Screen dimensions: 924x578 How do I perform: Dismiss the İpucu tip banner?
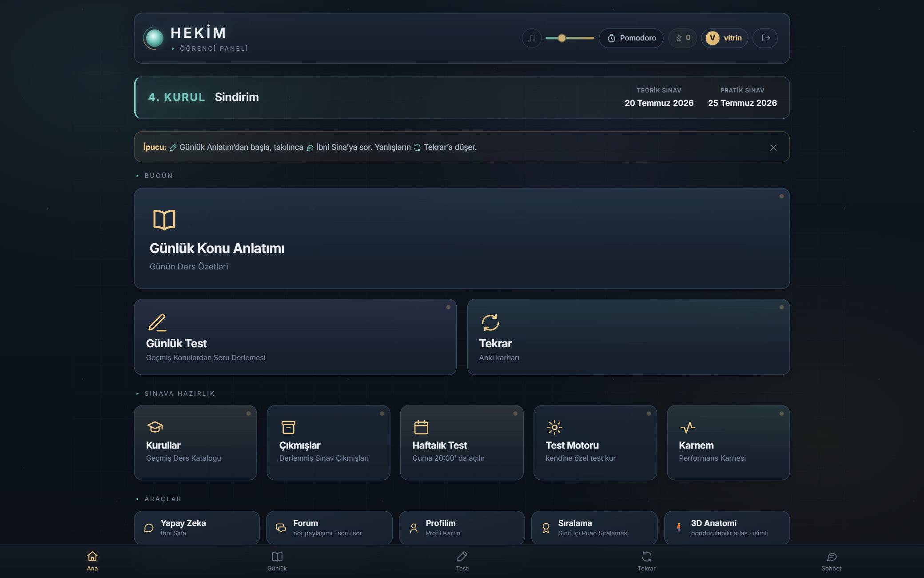773,148
